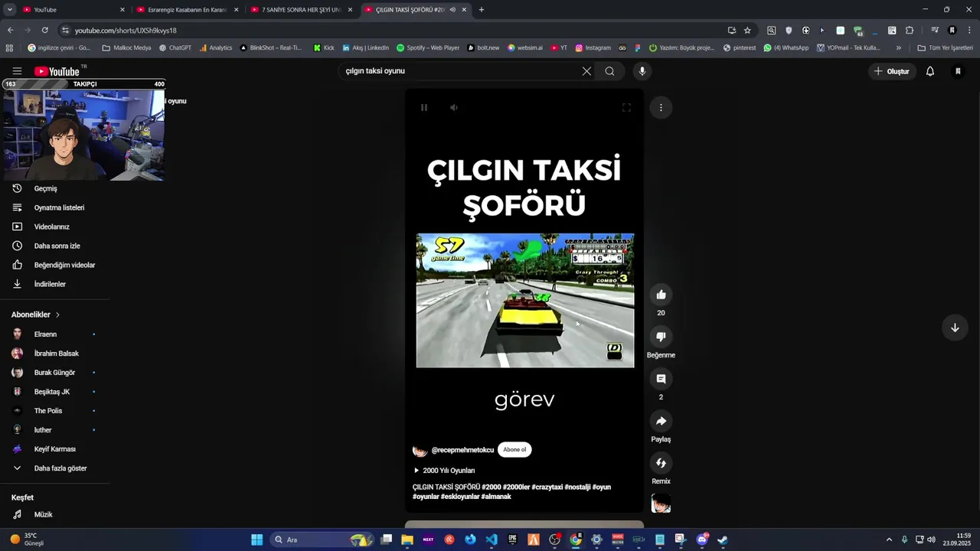This screenshot has height=551, width=980.
Task: Reload the page
Action: tap(44, 31)
